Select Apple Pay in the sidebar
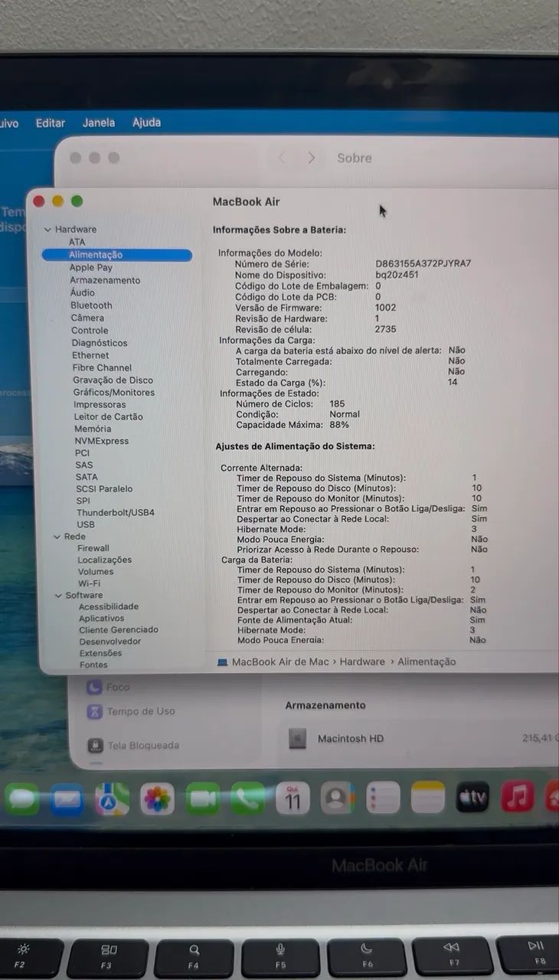Screen dimensions: 559x980 91,267
